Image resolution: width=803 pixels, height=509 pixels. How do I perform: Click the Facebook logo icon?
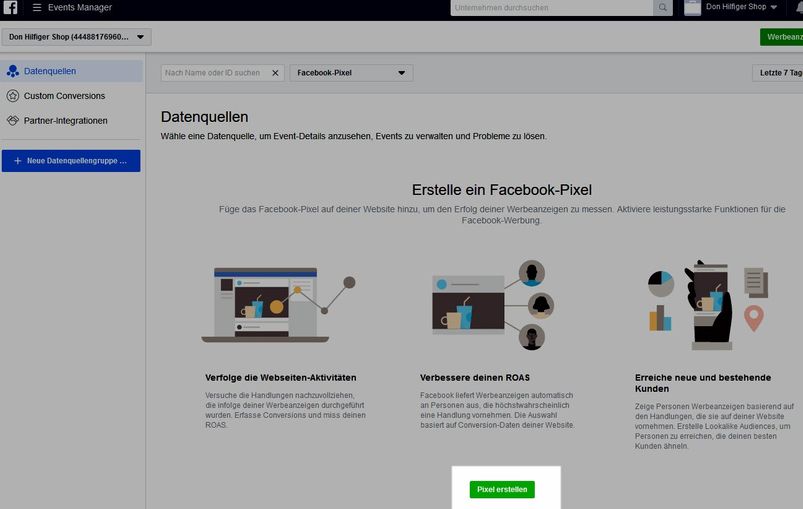tap(10, 7)
